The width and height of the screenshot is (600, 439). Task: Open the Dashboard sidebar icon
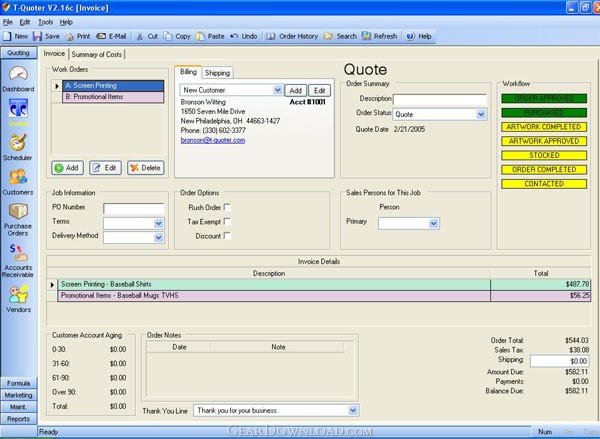18,74
